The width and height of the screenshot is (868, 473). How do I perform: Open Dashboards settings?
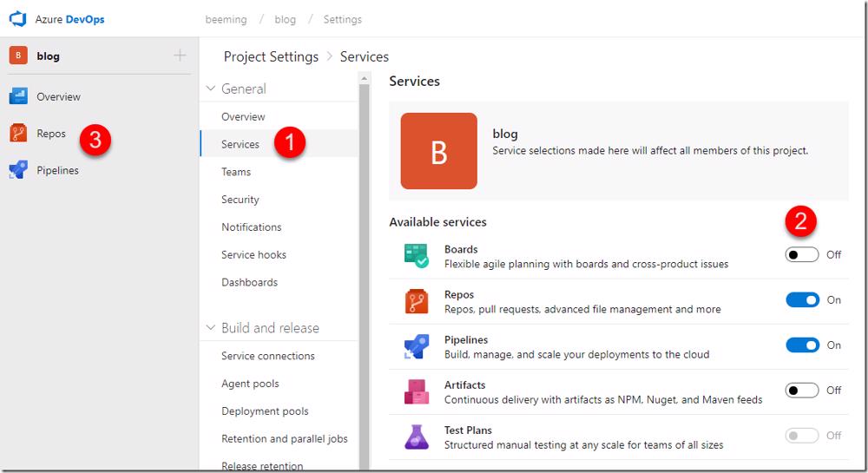[250, 282]
